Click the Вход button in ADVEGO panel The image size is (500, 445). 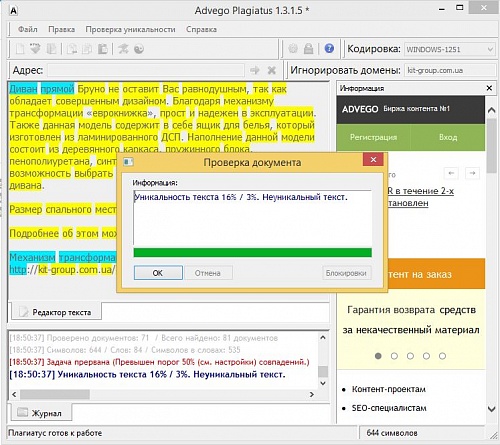[x=448, y=137]
